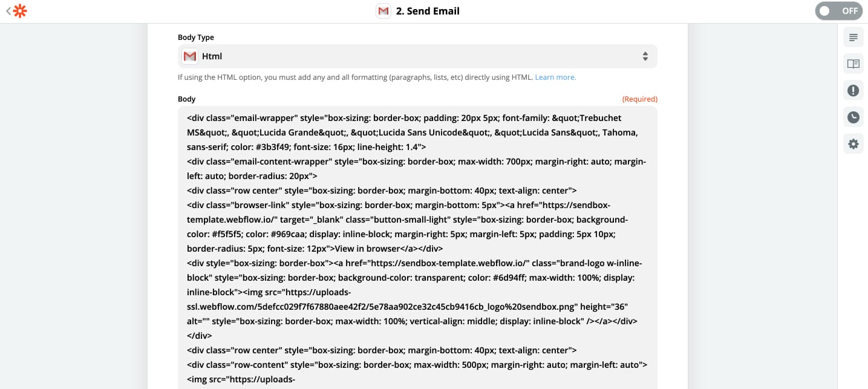Click the Zapier logo back button
The height and width of the screenshot is (389, 868).
tap(16, 11)
